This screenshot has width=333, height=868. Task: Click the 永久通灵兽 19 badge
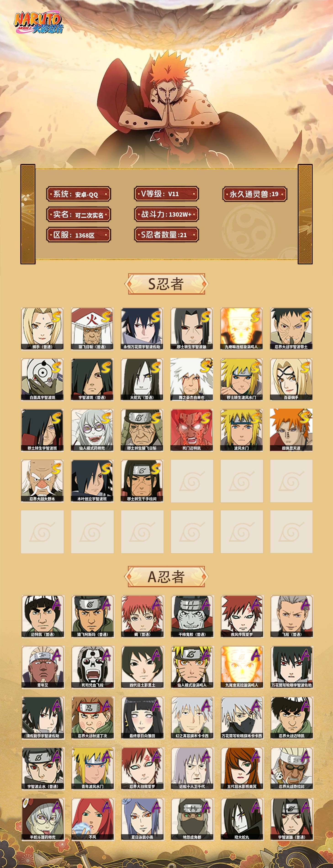coord(255,194)
